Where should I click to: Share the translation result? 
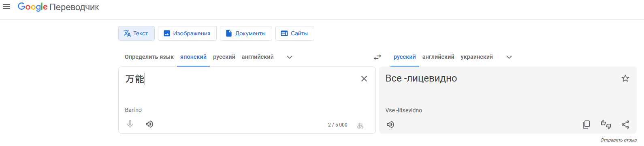625,125
